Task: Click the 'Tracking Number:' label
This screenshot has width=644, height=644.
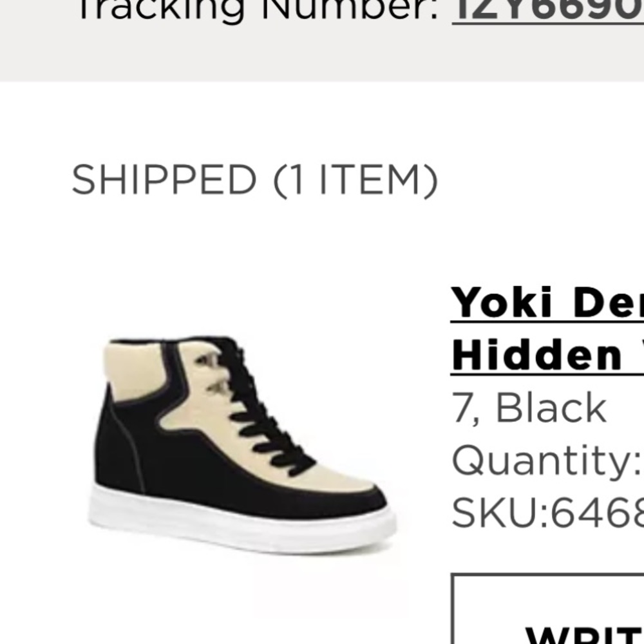Action: [x=258, y=10]
